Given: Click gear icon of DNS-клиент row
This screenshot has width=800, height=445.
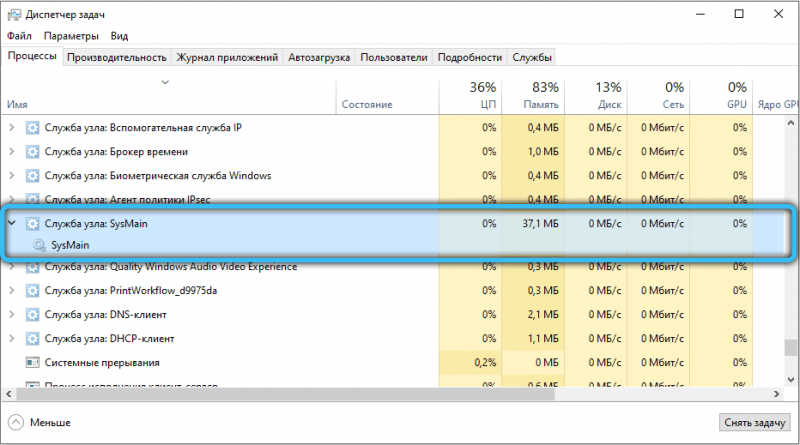Looking at the screenshot, I should 32,314.
